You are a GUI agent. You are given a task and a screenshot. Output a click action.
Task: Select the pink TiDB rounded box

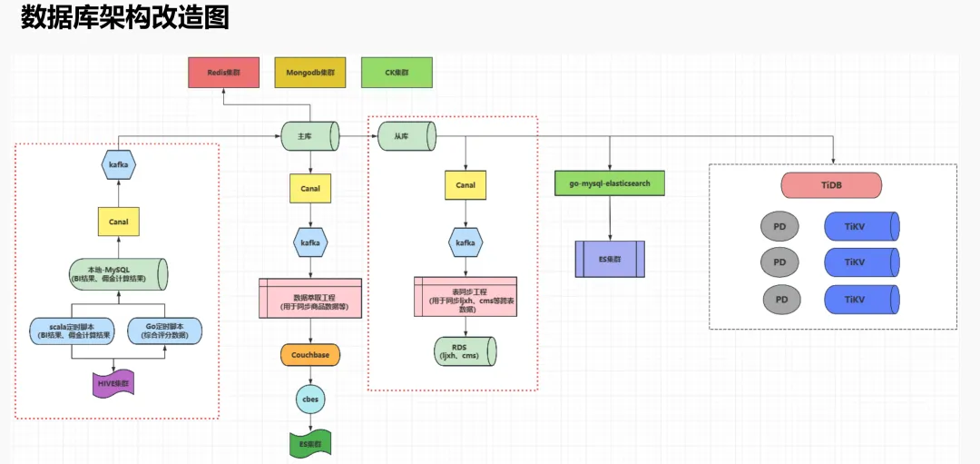[x=831, y=185]
